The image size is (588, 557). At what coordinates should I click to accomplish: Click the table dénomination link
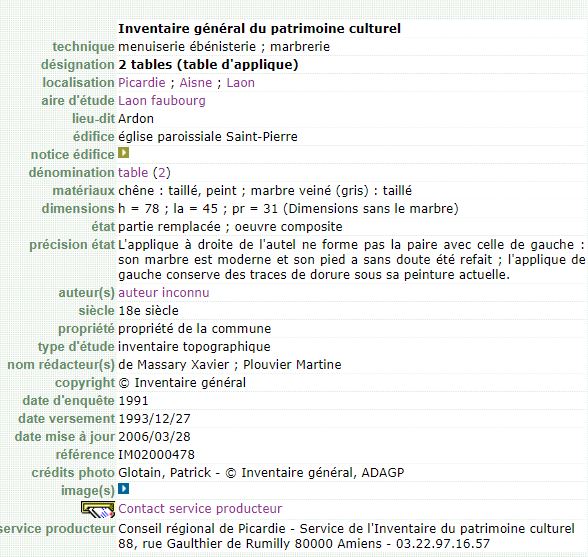[x=133, y=173]
